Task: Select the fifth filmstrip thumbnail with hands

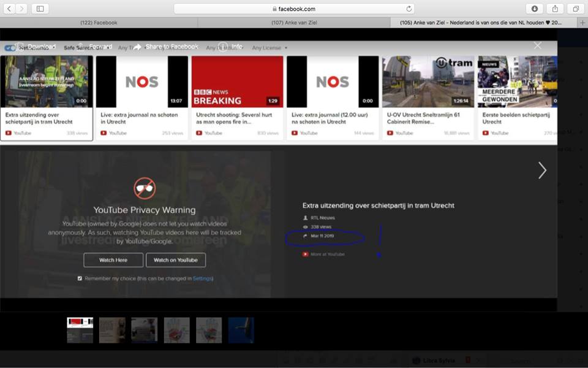Action: click(209, 330)
